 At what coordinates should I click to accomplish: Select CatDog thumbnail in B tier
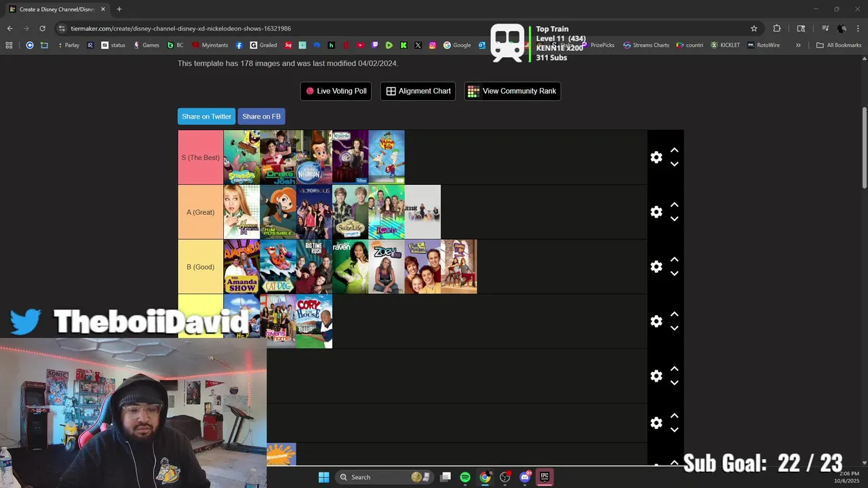coord(278,266)
